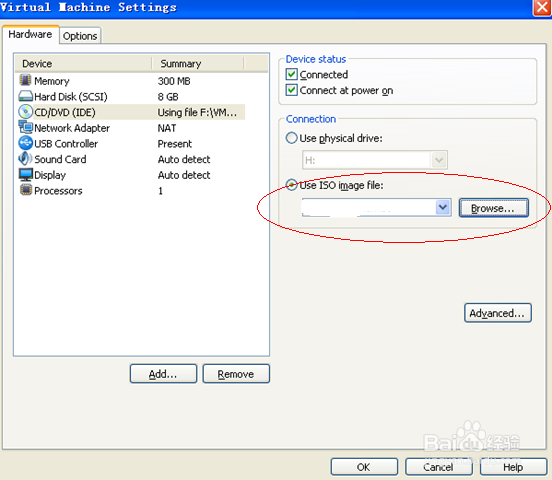This screenshot has width=552, height=480.
Task: Select the Sound Card row text
Action: [60, 159]
